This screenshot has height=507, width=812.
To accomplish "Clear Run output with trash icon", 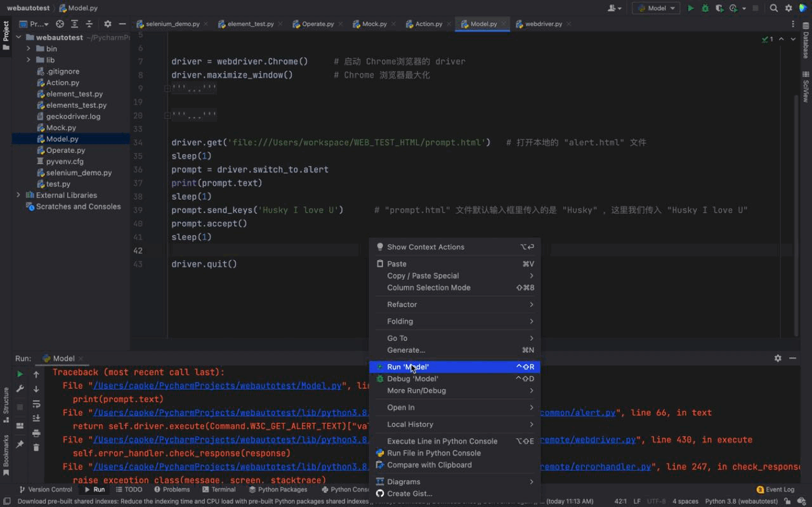I will tap(36, 447).
